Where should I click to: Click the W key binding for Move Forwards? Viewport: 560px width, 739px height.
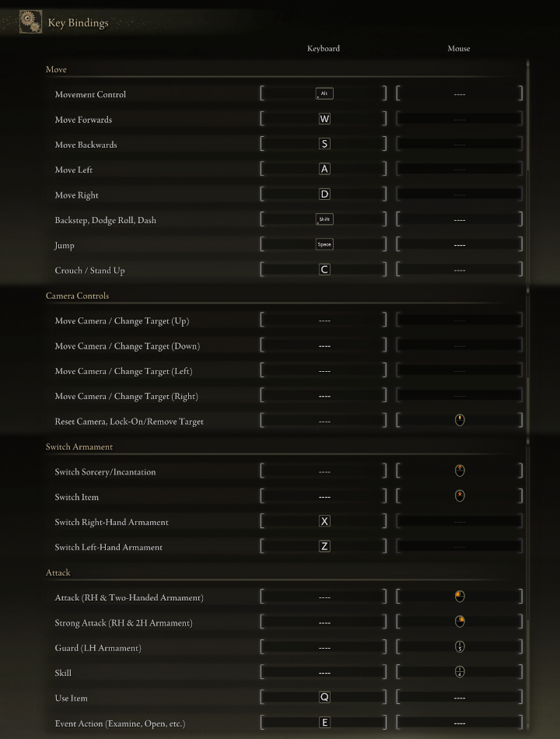point(324,119)
